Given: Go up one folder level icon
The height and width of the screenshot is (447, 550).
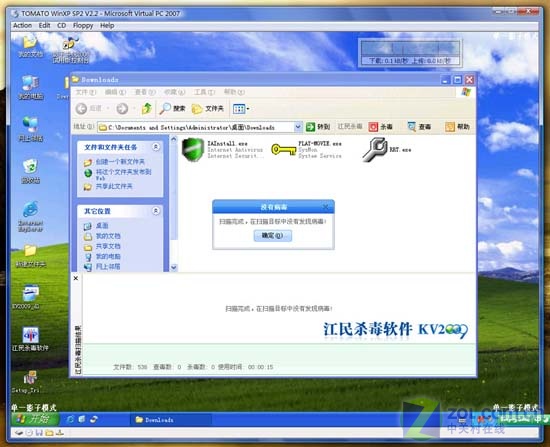Looking at the screenshot, I should pyautogui.click(x=147, y=109).
